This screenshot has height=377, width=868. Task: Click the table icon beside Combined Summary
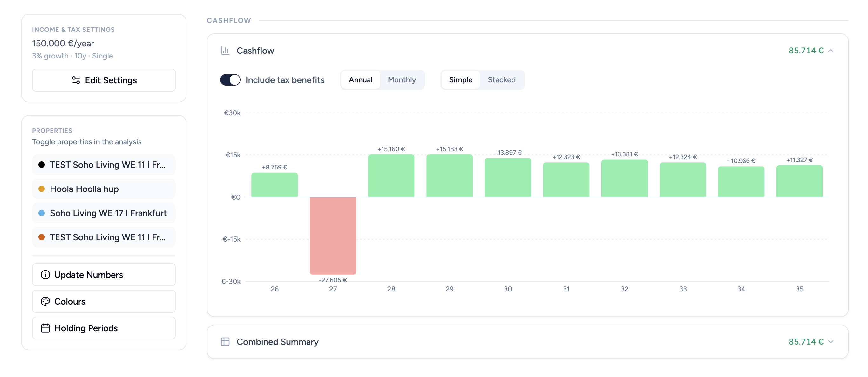click(x=226, y=341)
